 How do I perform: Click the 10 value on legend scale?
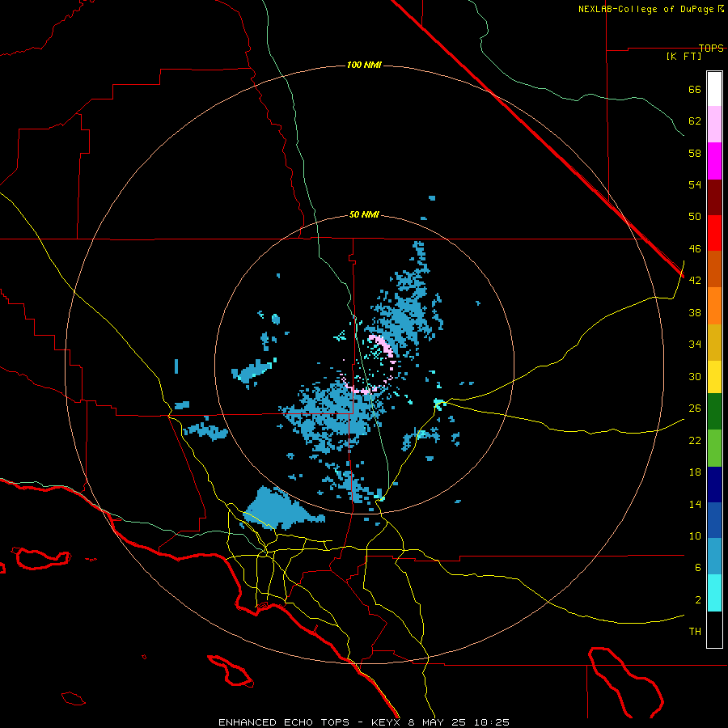click(x=695, y=535)
